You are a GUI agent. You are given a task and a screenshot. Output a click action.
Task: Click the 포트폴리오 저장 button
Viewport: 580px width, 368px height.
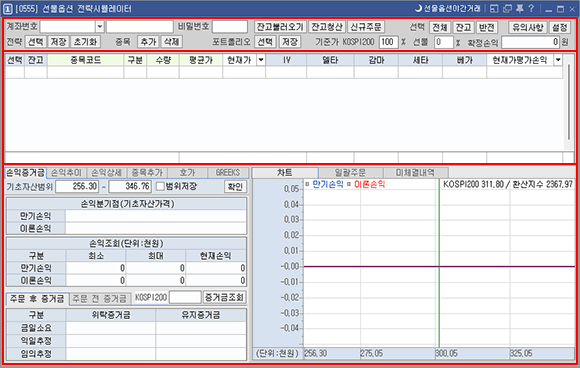290,42
